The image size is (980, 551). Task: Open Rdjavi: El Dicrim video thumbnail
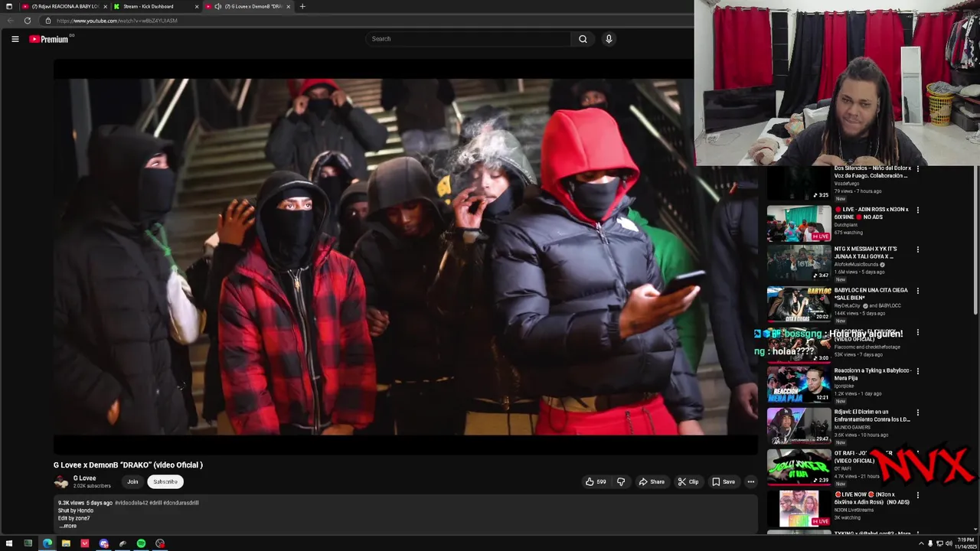tap(799, 425)
